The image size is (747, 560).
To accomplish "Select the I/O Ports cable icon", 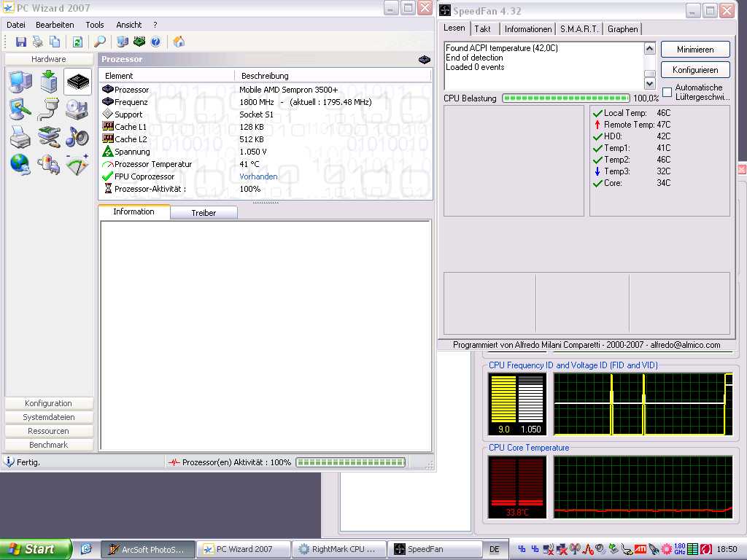I will tap(49, 109).
